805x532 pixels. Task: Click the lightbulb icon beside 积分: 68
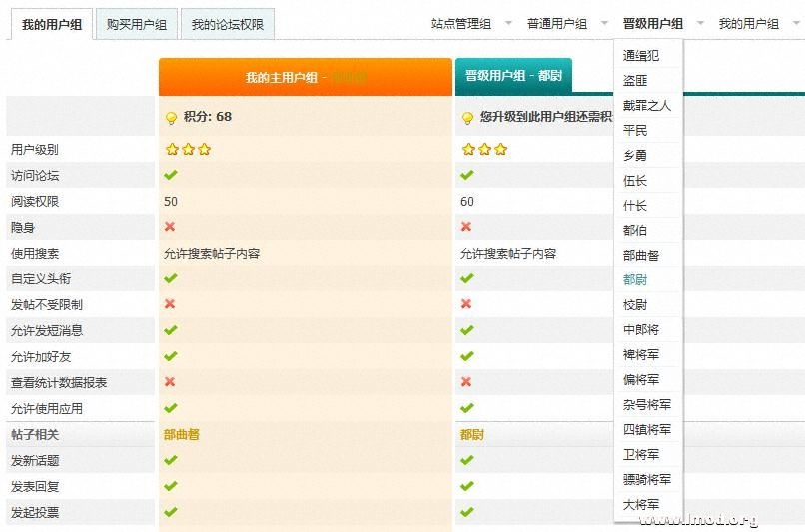171,118
